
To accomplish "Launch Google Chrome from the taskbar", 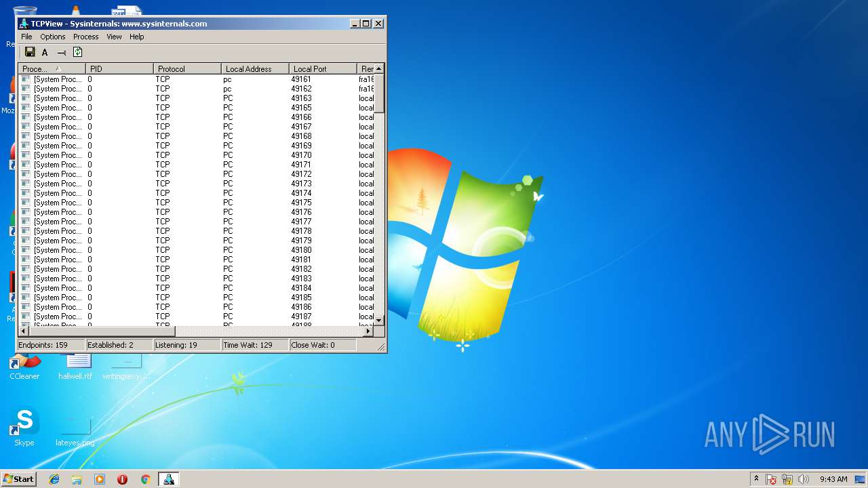I will click(x=145, y=479).
